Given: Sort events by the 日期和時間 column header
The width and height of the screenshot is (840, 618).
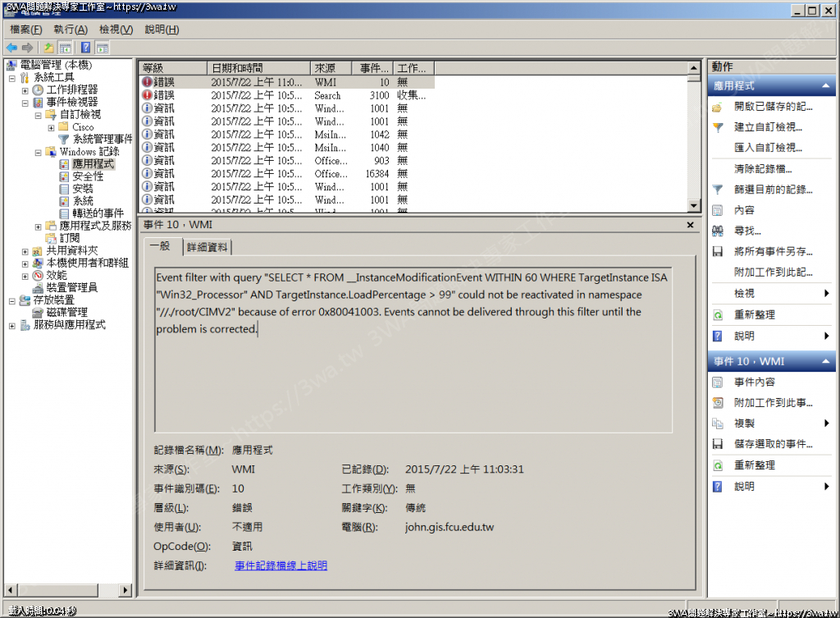Looking at the screenshot, I should click(x=237, y=68).
